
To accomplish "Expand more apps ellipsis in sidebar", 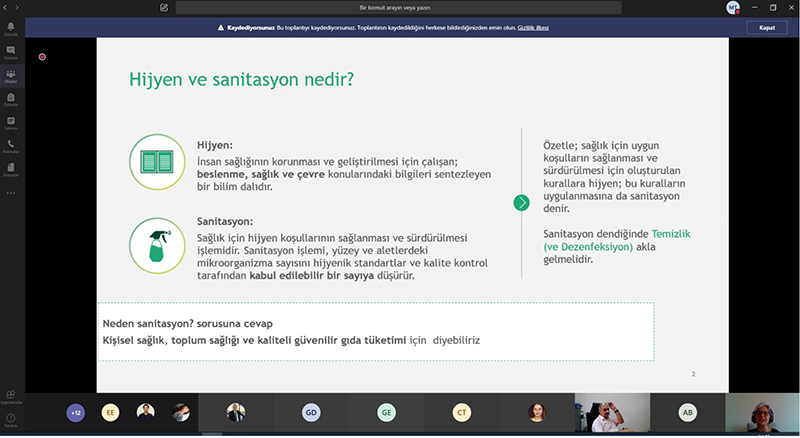I will point(11,192).
